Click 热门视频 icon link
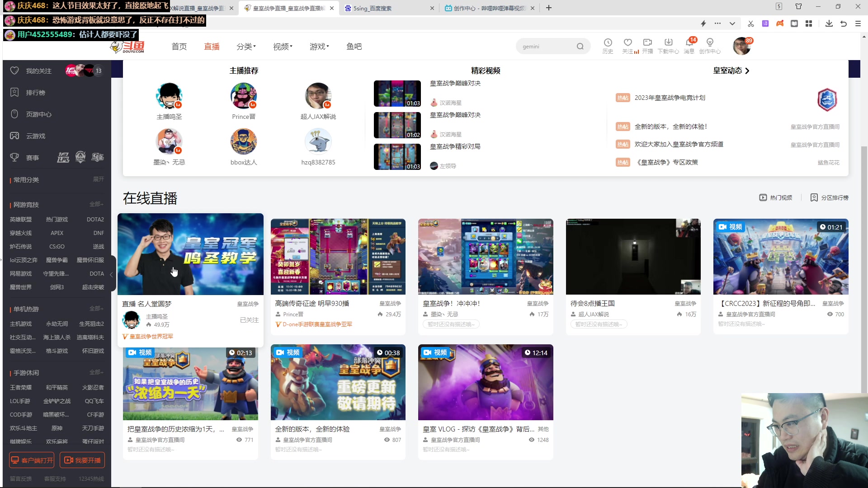868x488 pixels. pyautogui.click(x=776, y=197)
